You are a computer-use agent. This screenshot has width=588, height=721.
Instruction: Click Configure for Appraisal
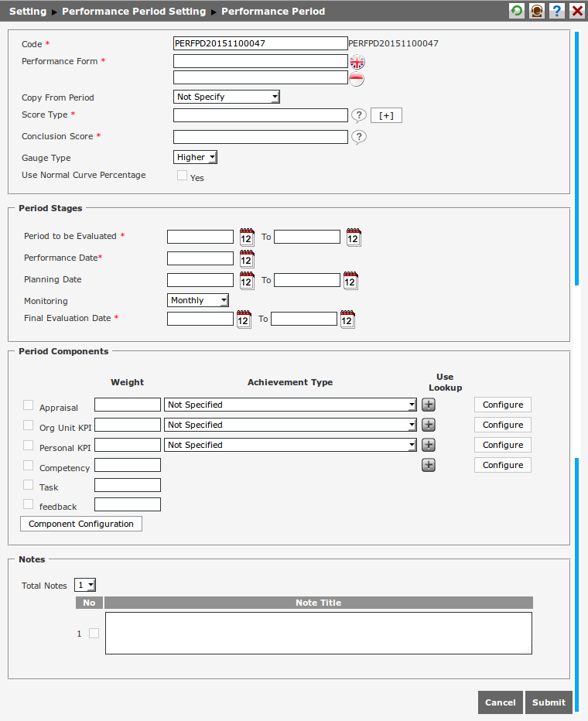[502, 405]
